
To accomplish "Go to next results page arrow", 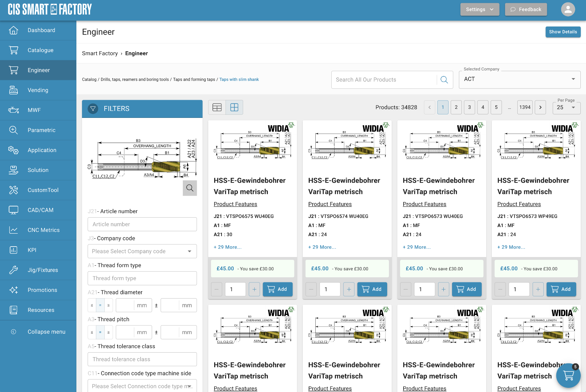I will tap(540, 107).
